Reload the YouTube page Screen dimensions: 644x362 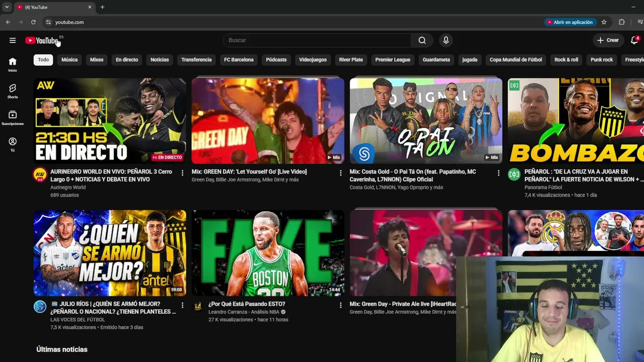[x=33, y=22]
